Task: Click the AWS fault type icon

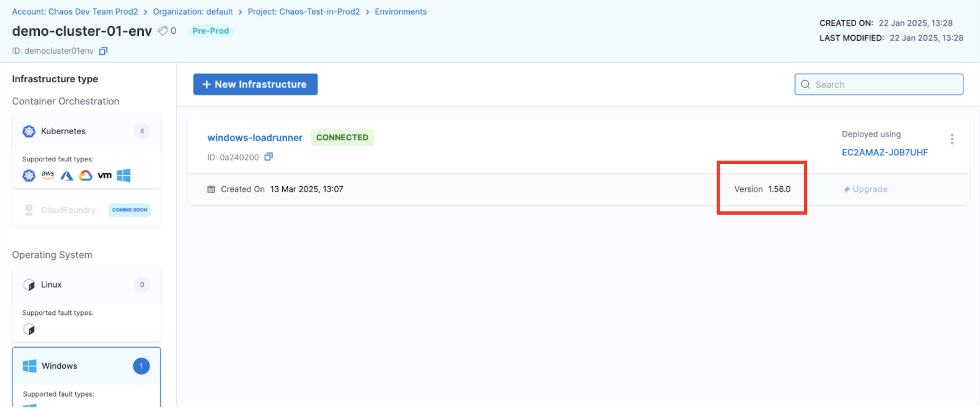Action: 48,175
